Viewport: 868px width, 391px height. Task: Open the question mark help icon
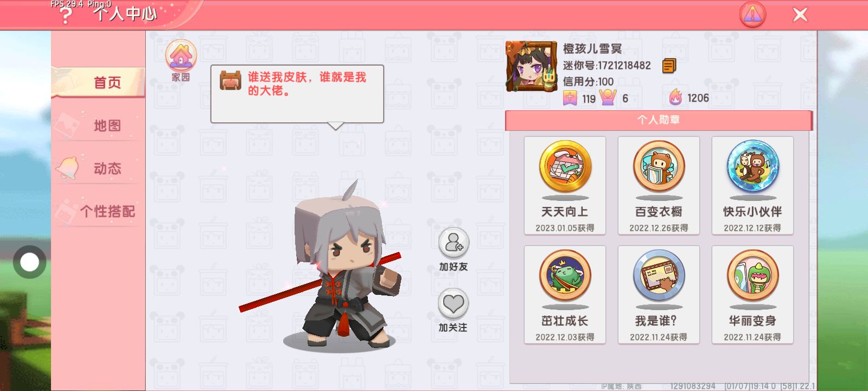tap(66, 16)
